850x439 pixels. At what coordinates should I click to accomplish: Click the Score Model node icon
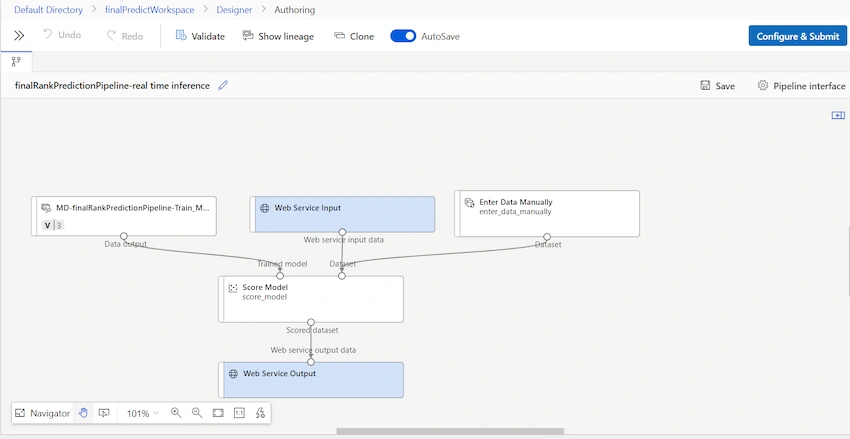point(233,288)
